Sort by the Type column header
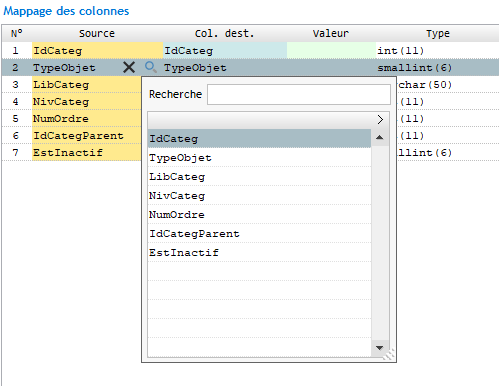This screenshot has height=386, width=499. click(437, 33)
